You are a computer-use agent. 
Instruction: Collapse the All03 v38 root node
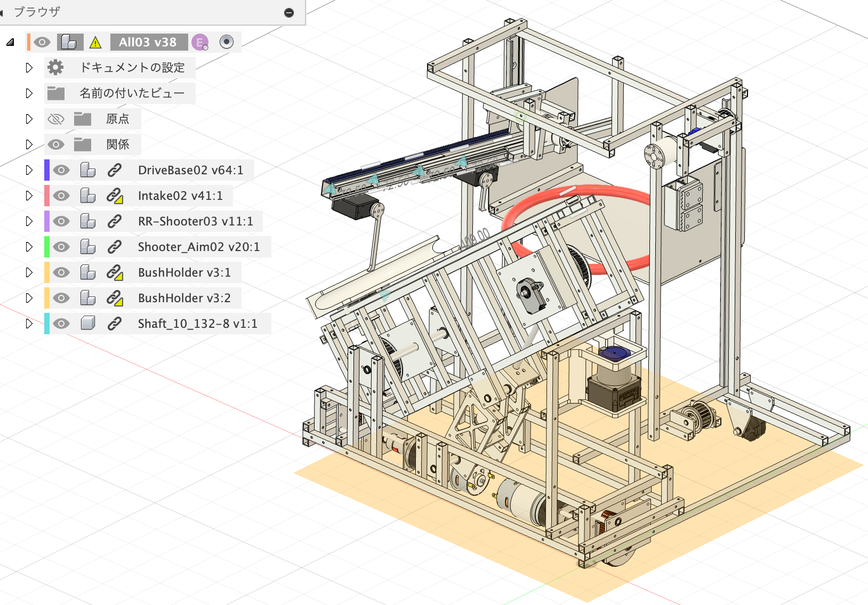coord(10,43)
